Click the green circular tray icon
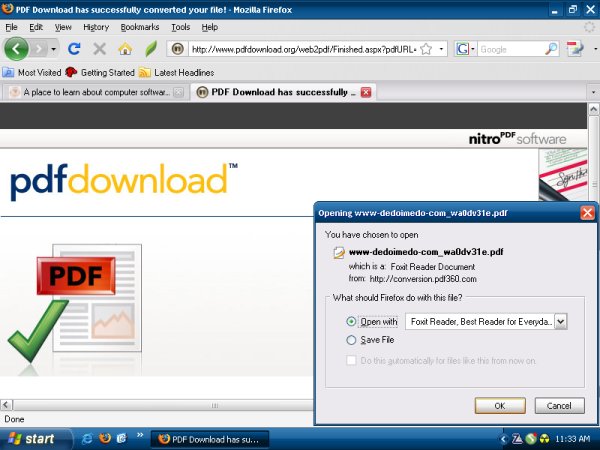 click(x=531, y=439)
